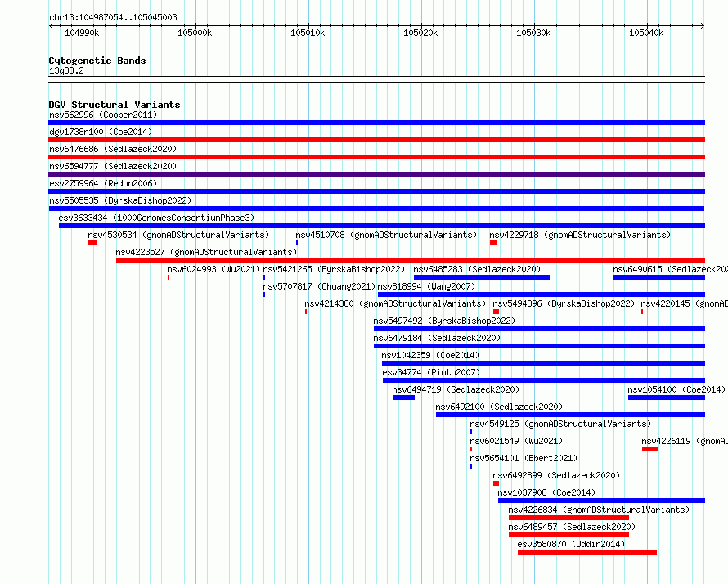728x584 pixels.
Task: Open esv2759964 (Redon2006) label
Action: click(103, 183)
